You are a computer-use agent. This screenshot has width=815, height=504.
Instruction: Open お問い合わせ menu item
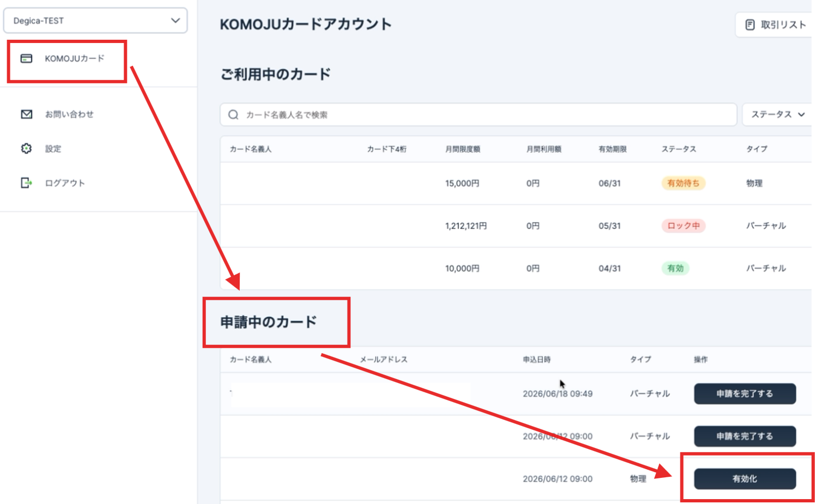point(69,114)
